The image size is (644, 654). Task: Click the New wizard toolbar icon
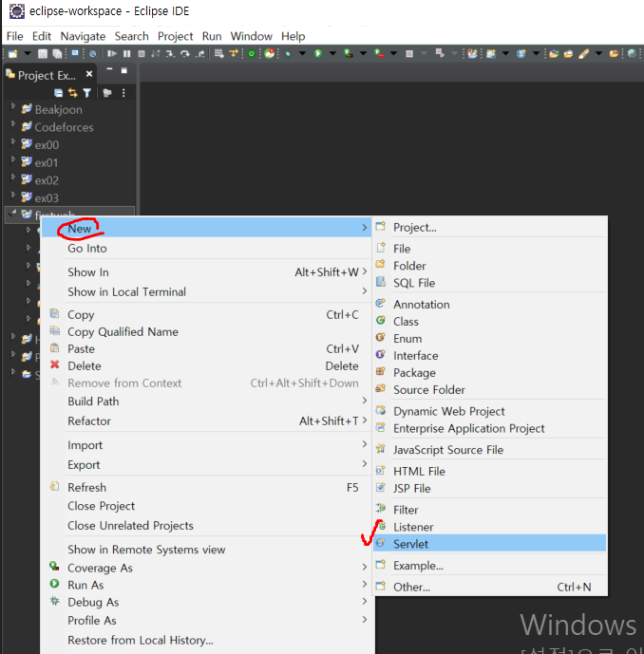point(13,54)
